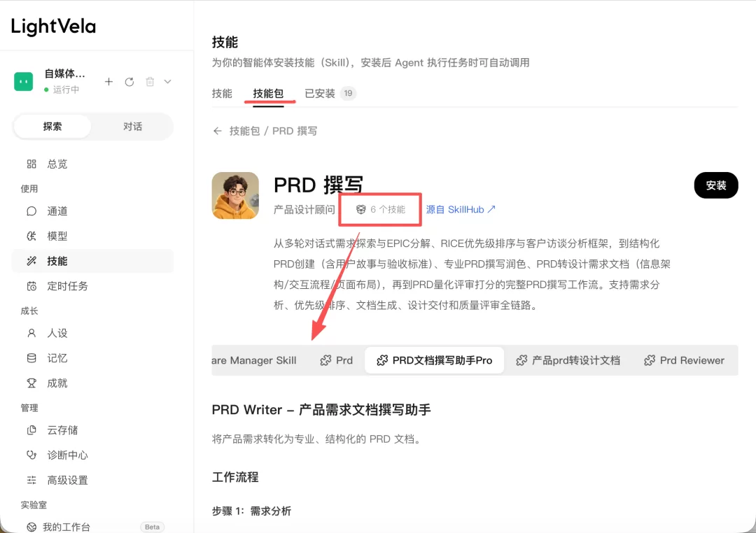The height and width of the screenshot is (533, 756).
Task: Select the 技能 tab at top
Action: click(x=222, y=94)
